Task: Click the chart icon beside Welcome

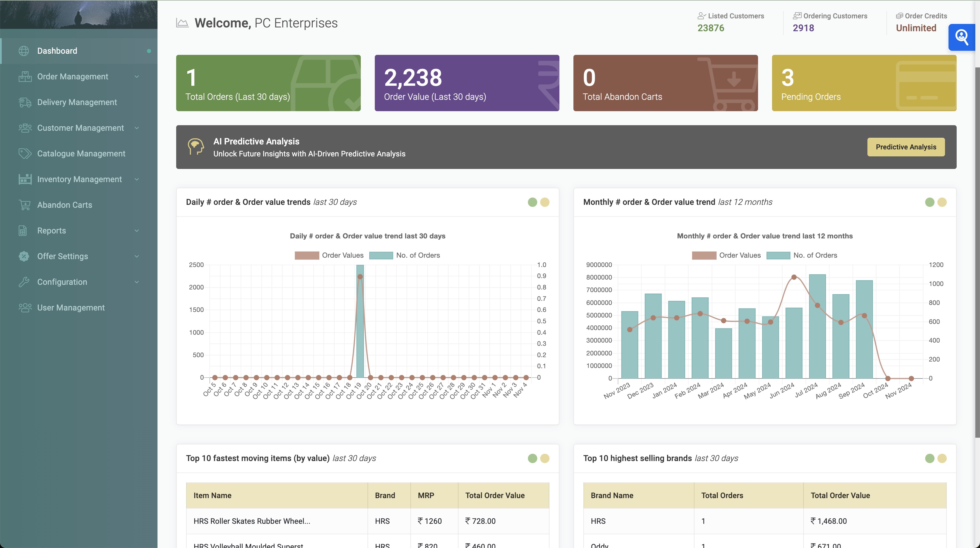Action: coord(182,23)
